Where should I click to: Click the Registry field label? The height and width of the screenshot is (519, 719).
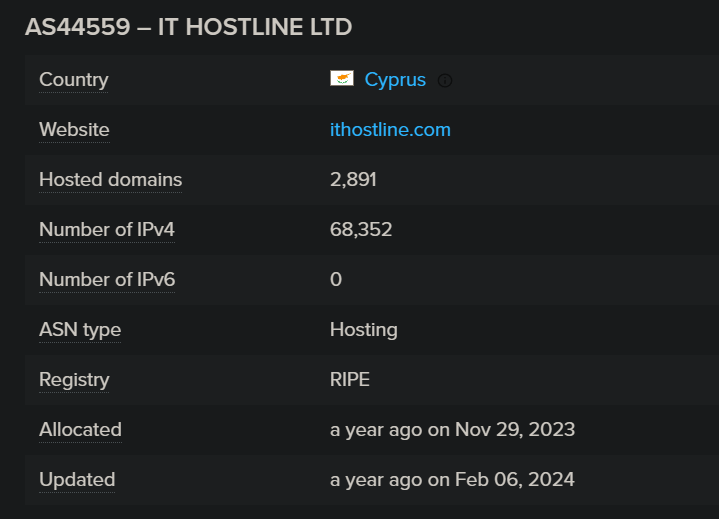[74, 380]
